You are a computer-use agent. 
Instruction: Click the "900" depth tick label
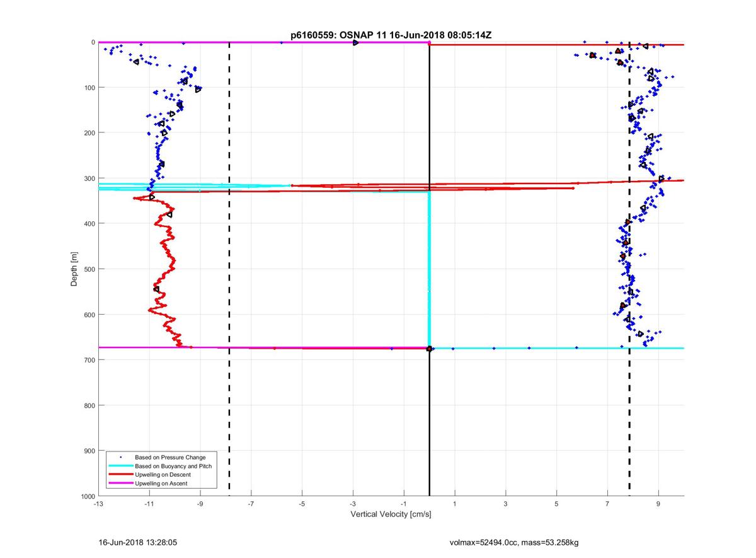pyautogui.click(x=89, y=451)
